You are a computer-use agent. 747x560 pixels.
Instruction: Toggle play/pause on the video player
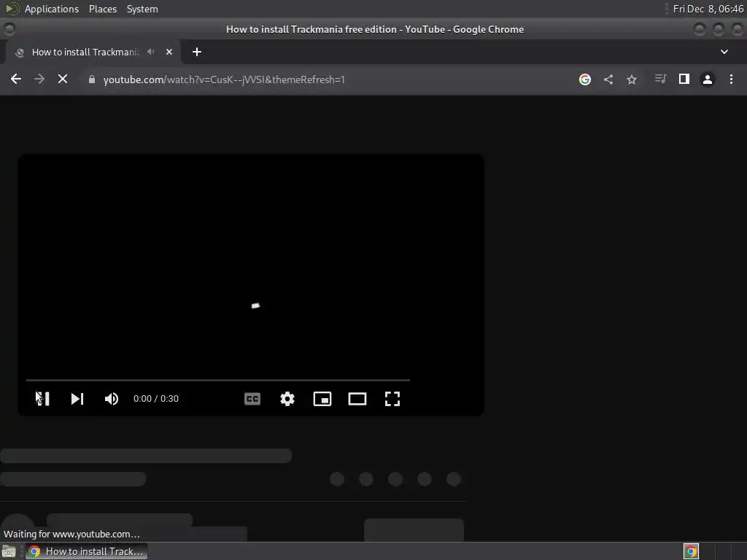click(x=42, y=399)
